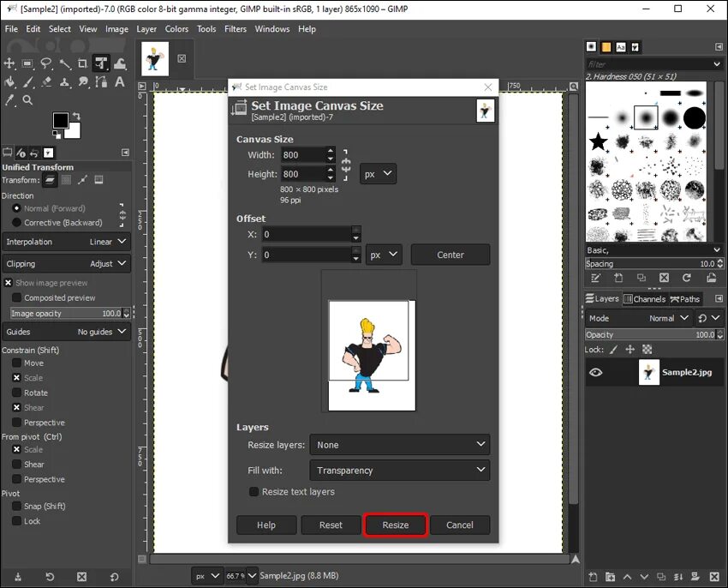This screenshot has height=588, width=728.
Task: Click the Edit this brush icon
Action: pyautogui.click(x=595, y=278)
